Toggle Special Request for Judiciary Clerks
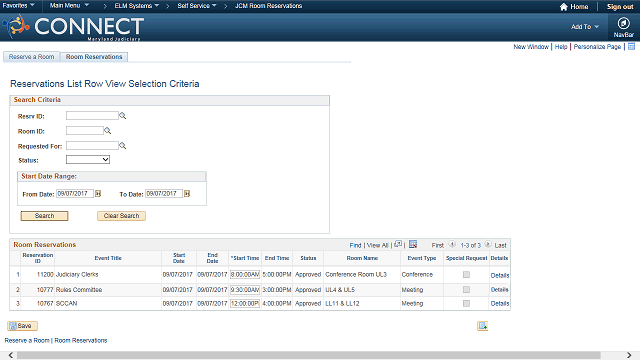Viewport: 640px width, 360px height. (x=466, y=275)
